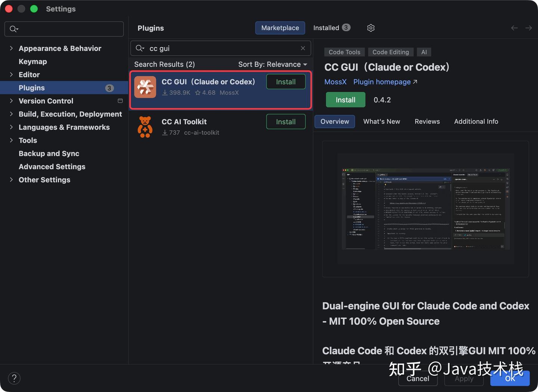Open the Reviews tab
The image size is (538, 392).
[427, 121]
